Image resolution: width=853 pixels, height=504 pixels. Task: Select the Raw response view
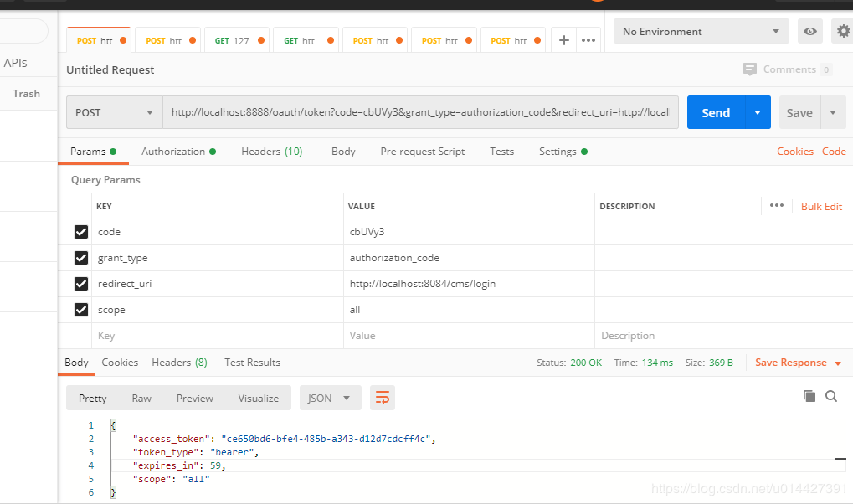141,399
